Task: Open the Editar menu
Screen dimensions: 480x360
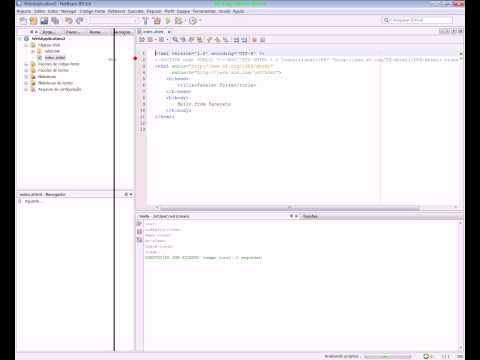Action: pos(39,11)
